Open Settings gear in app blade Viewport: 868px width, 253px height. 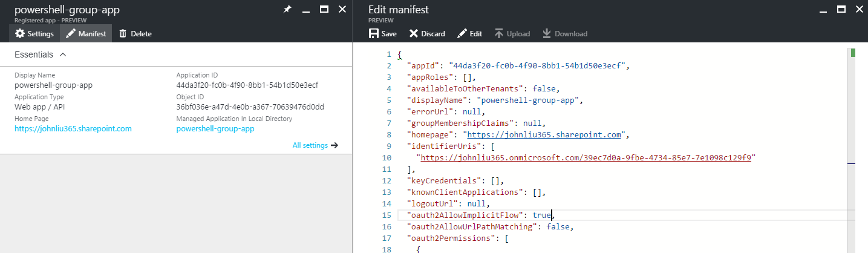(x=34, y=34)
